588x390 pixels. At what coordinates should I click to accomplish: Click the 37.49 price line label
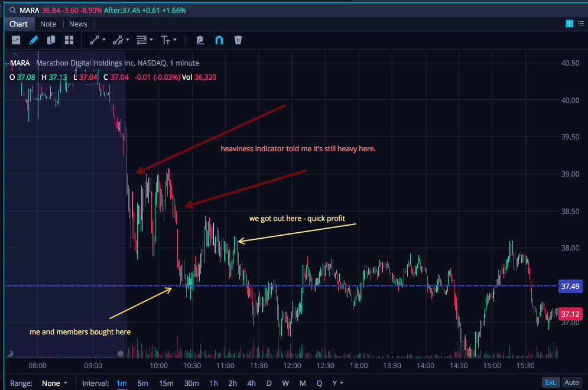point(570,286)
